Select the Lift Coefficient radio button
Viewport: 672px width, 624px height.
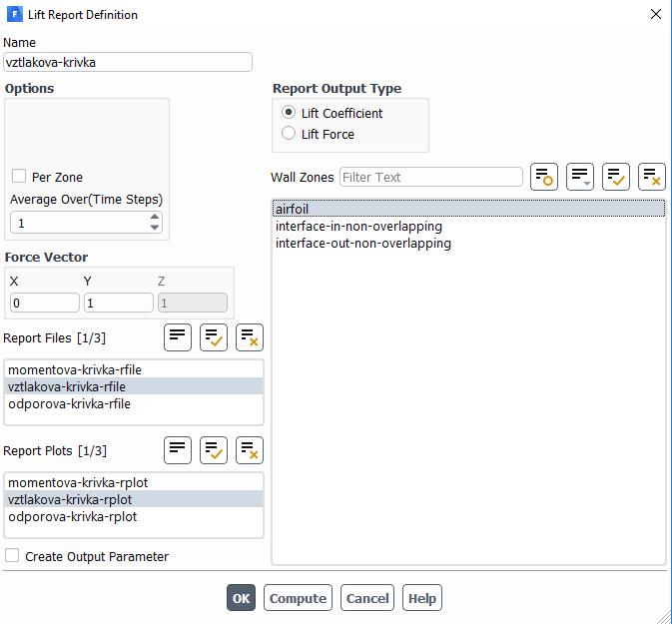click(x=289, y=112)
